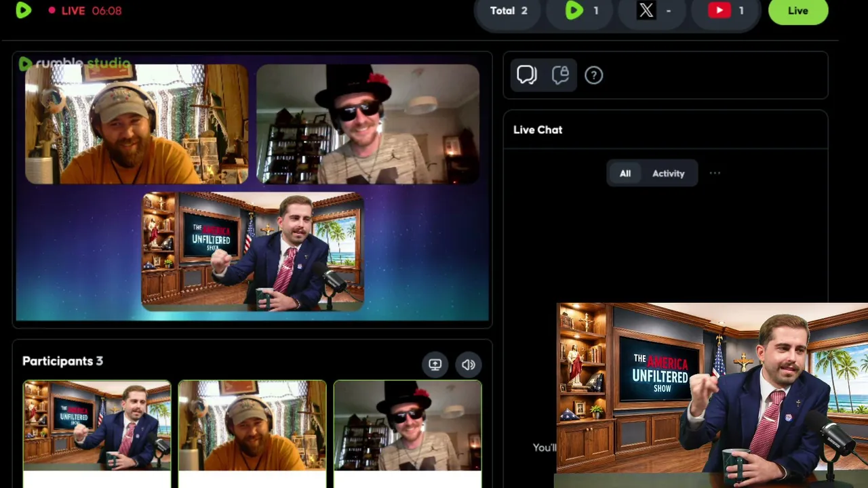This screenshot has width=868, height=488.
Task: Open the chat bubbles panel icon
Action: point(527,75)
